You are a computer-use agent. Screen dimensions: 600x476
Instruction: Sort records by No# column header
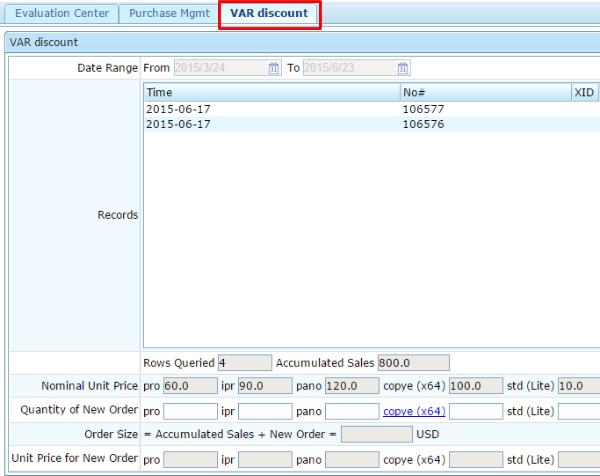tap(486, 93)
